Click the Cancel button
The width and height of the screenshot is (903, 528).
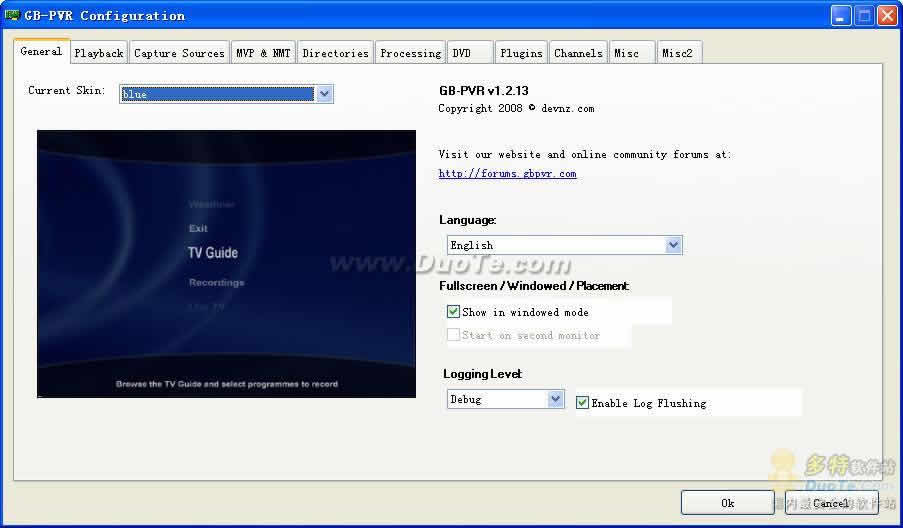click(x=832, y=503)
